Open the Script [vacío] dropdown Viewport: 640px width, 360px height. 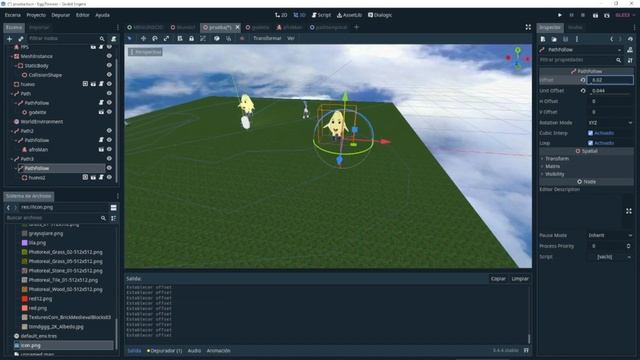tap(610, 257)
